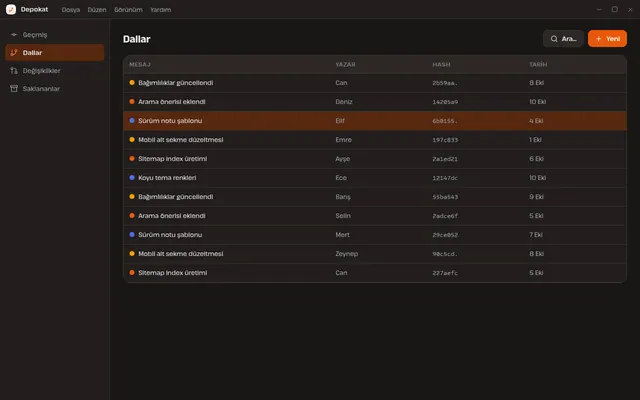
Task: Click author name Emre
Action: tap(343, 140)
